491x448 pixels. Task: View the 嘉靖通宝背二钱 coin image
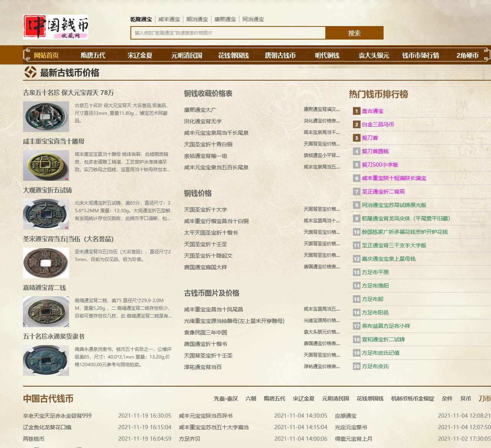pyautogui.click(x=46, y=312)
